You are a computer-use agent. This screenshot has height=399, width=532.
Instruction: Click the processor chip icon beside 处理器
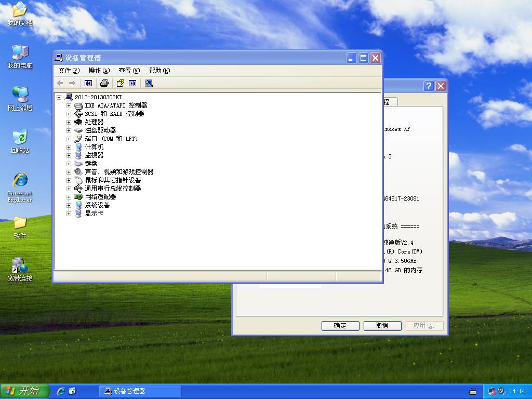[78, 122]
